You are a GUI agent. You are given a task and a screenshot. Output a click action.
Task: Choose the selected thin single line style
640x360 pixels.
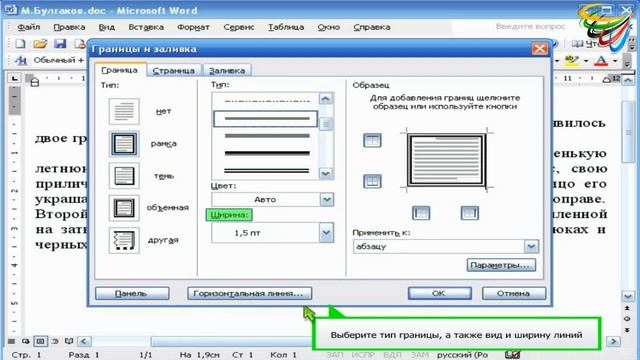click(x=265, y=119)
